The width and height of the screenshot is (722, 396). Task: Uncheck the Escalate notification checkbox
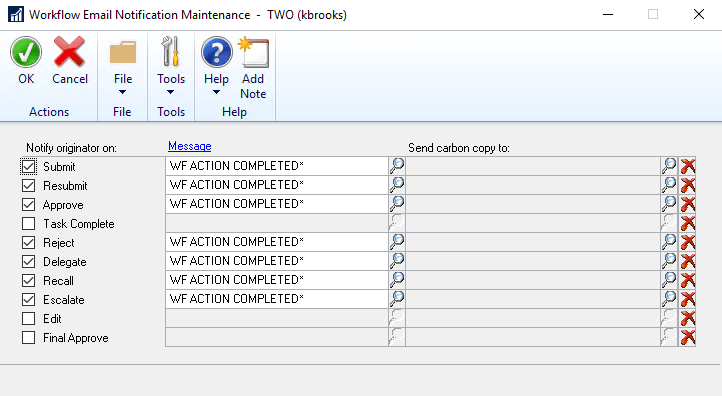point(29,300)
